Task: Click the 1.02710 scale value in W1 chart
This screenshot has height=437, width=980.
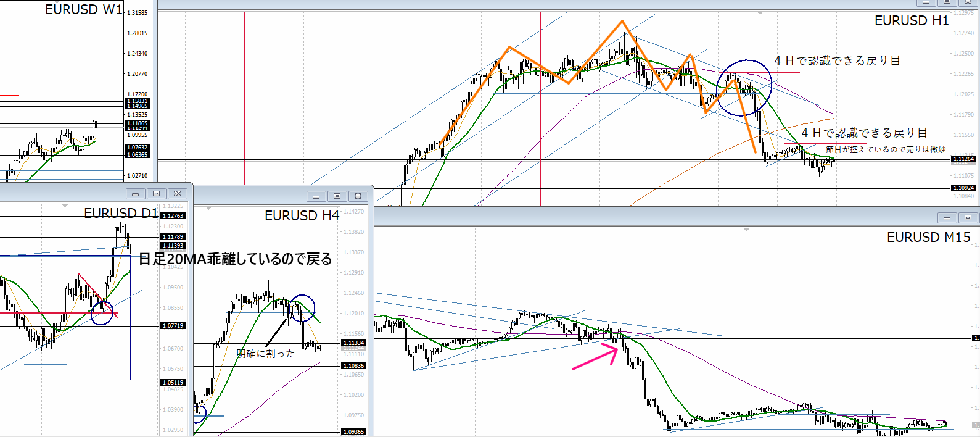Action: [x=137, y=176]
